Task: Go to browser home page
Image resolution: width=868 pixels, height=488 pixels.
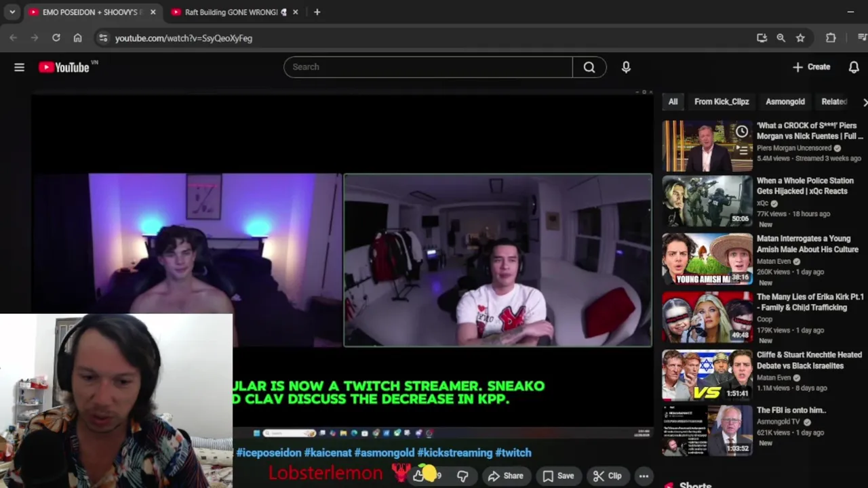Action: click(77, 38)
